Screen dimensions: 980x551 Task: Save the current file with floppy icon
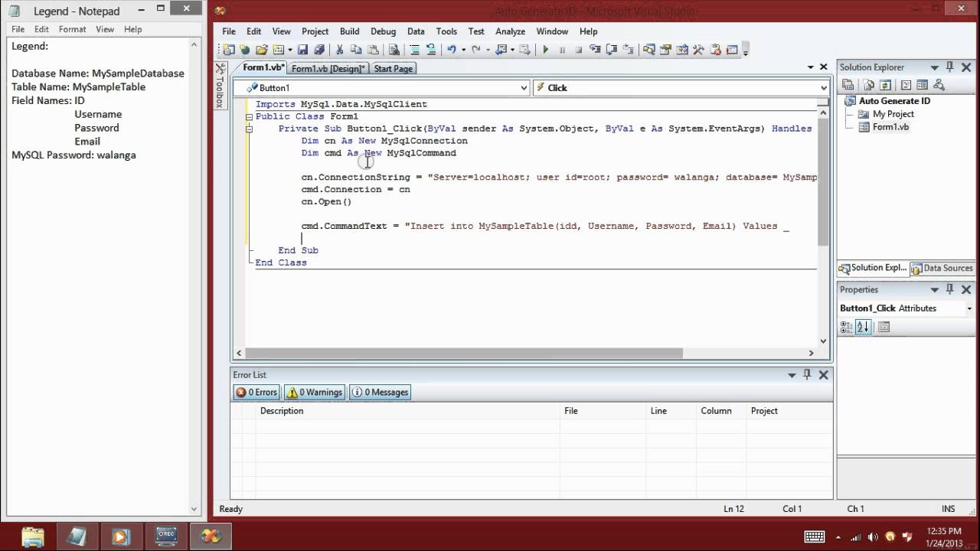tap(302, 50)
